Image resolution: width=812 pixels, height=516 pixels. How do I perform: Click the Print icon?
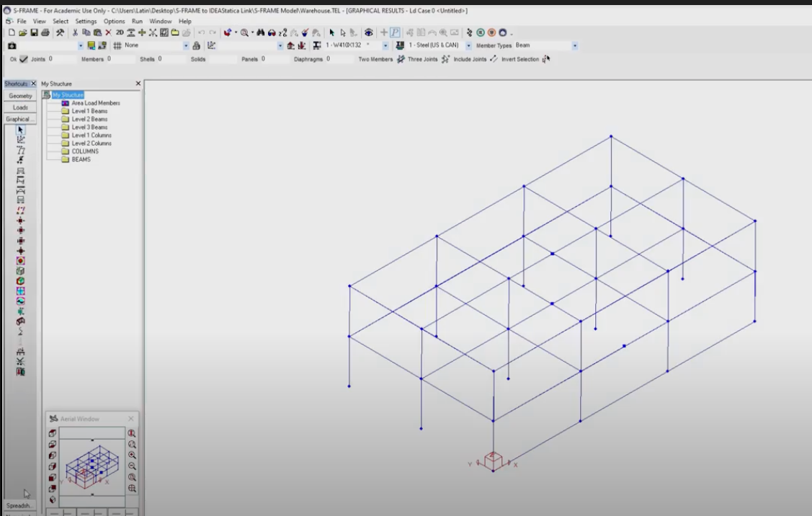coord(45,32)
